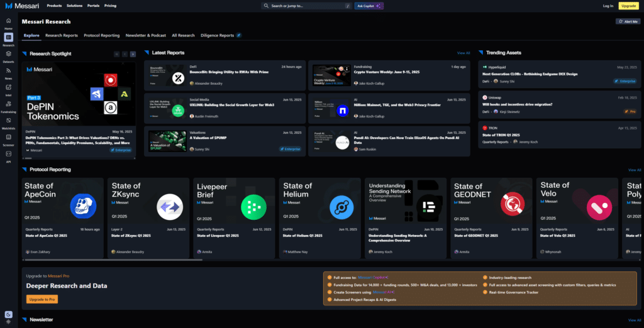Viewport: 644px width, 328px height.
Task: Switch to dark mode moon toggle
Action: click(x=9, y=314)
